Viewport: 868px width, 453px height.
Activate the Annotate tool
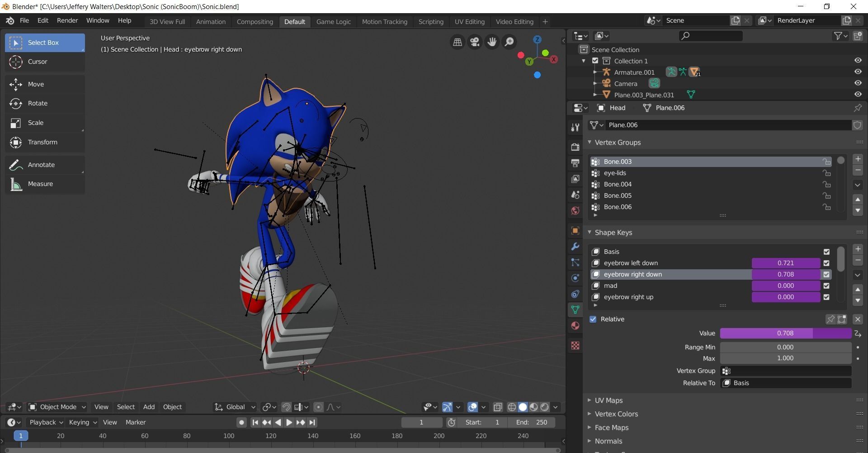(x=45, y=165)
